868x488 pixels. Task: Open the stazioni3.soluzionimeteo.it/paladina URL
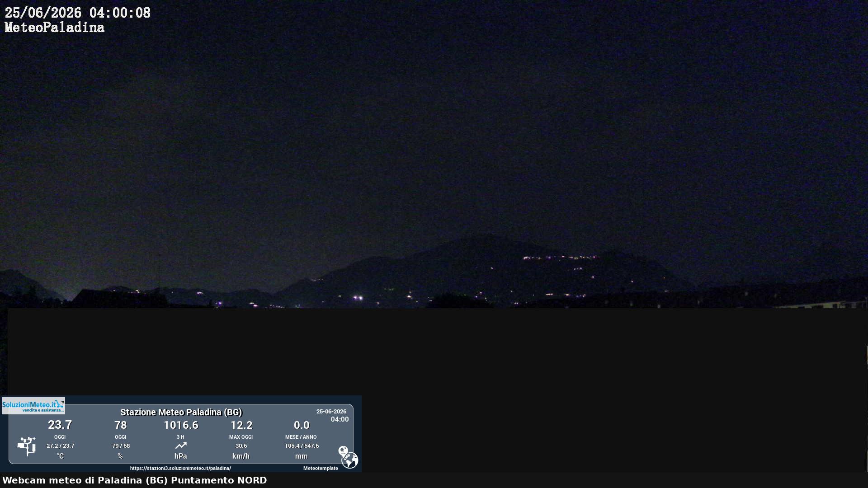point(180,468)
